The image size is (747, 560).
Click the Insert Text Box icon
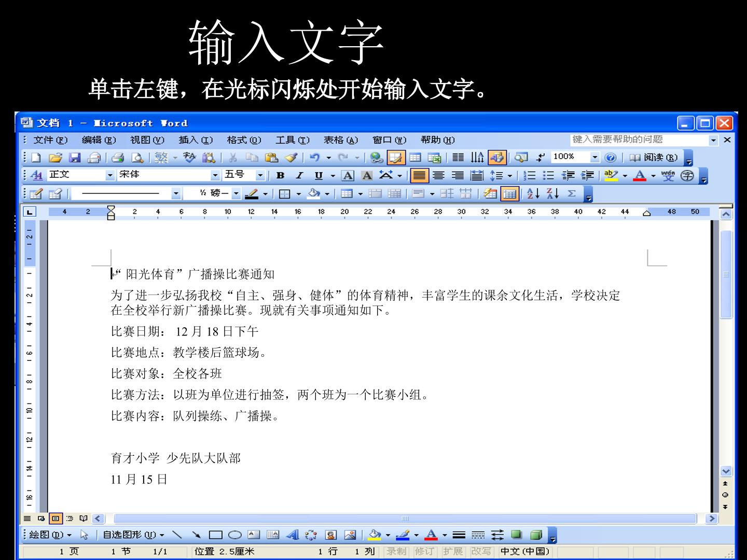click(x=254, y=535)
